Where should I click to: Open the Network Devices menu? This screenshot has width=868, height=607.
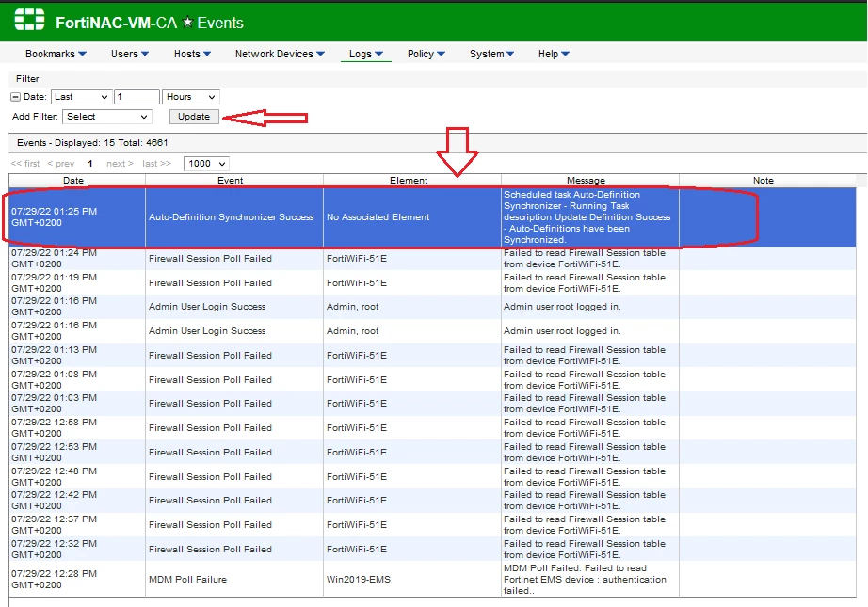280,54
